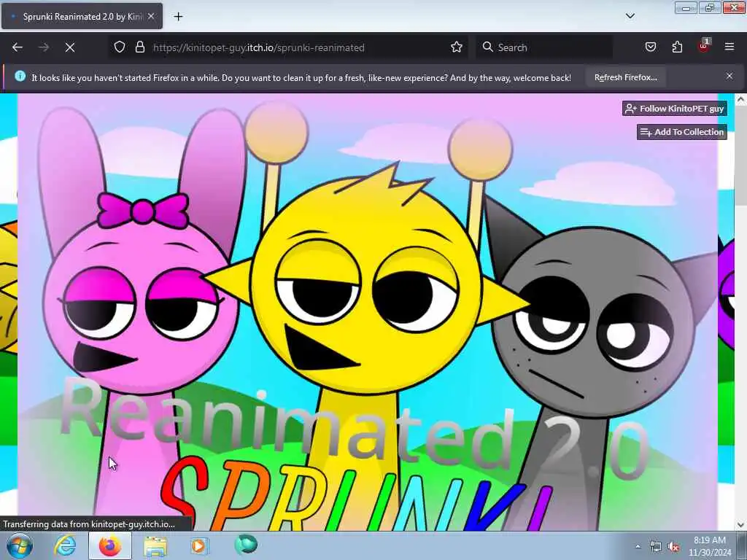Click the Refresh Firefox... button
The image size is (747, 560).
coord(625,77)
